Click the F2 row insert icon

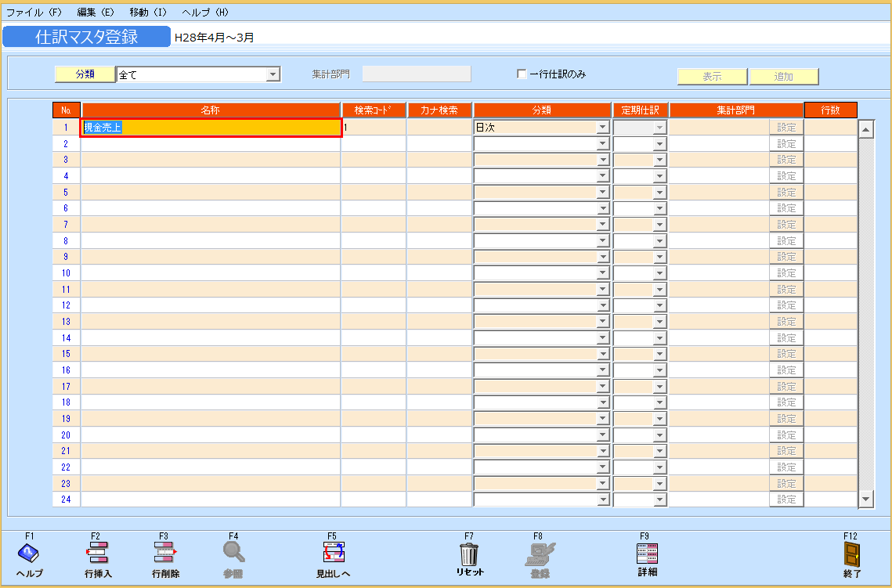pos(98,554)
